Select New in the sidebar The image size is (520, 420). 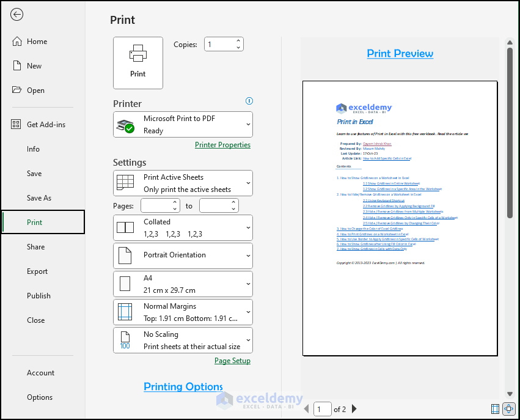43,65
